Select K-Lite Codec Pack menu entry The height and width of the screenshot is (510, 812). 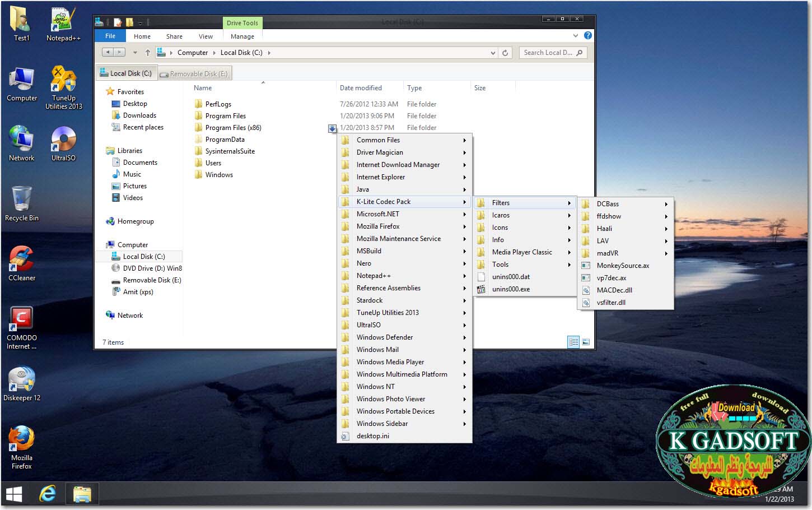(404, 202)
